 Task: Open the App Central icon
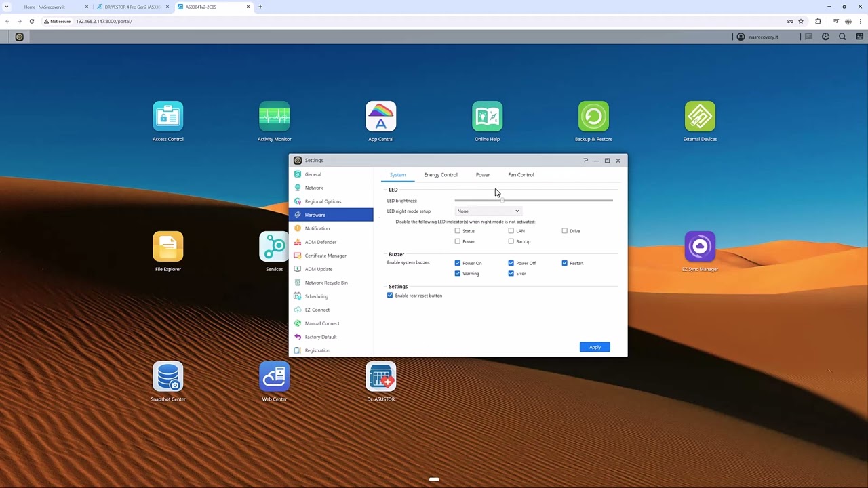(380, 117)
